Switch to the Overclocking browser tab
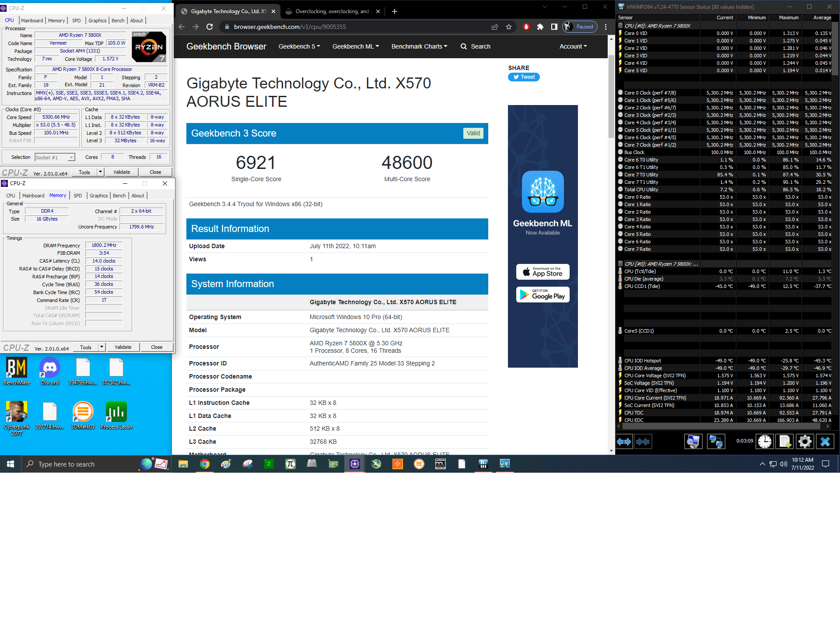840x618 pixels. [332, 11]
